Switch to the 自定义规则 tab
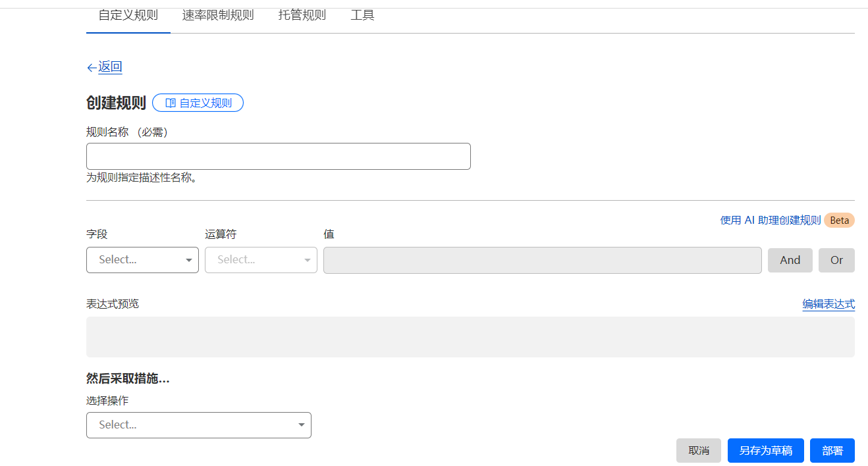This screenshot has height=466, width=868. coord(128,15)
